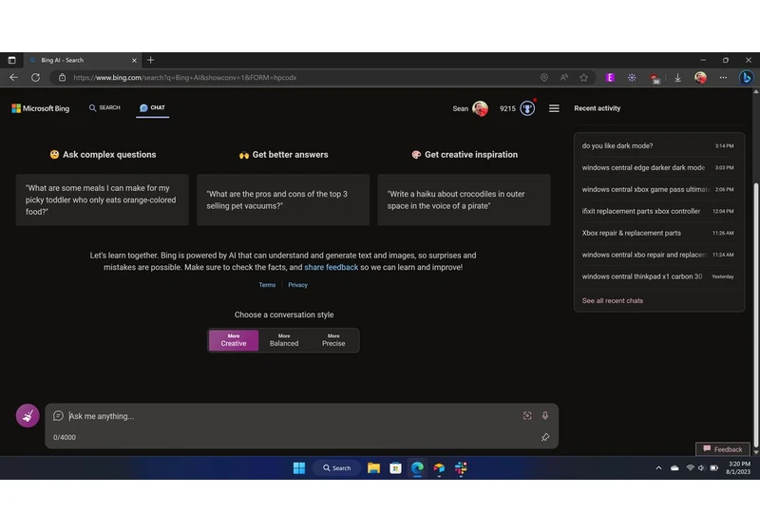Click the pet vacuums pros and cons suggestion
Screen dimensions: 760x532
pyautogui.click(x=283, y=199)
